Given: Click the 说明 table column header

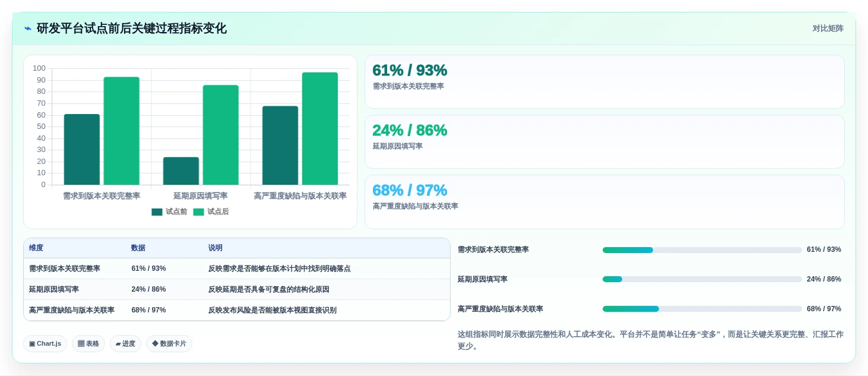Looking at the screenshot, I should click(x=216, y=248).
